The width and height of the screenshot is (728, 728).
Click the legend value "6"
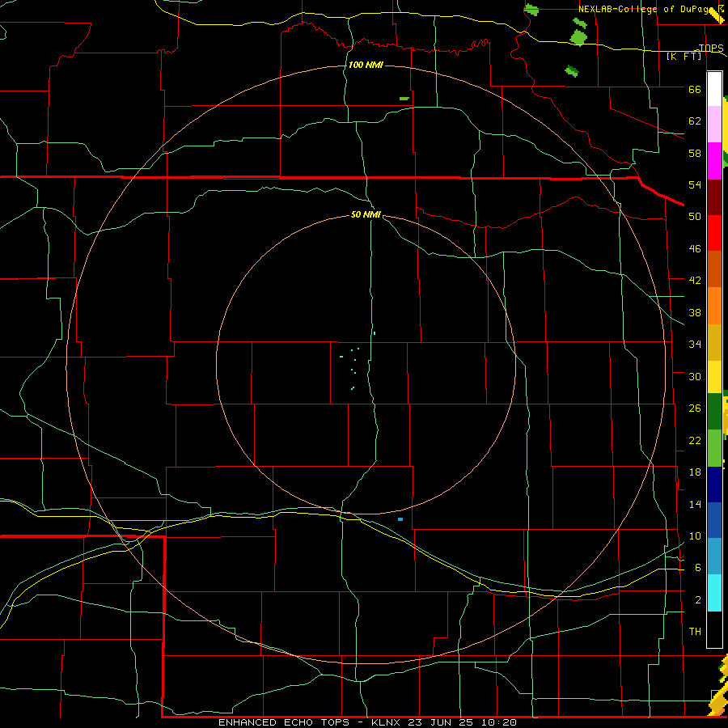[698, 567]
